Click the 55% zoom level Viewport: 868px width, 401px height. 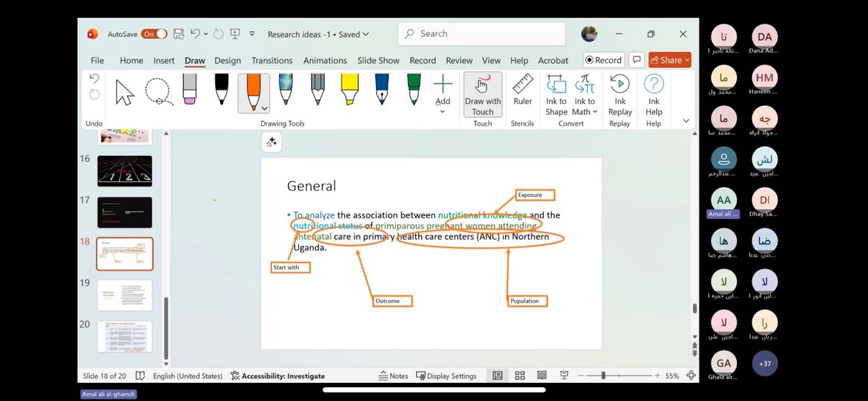pos(673,376)
